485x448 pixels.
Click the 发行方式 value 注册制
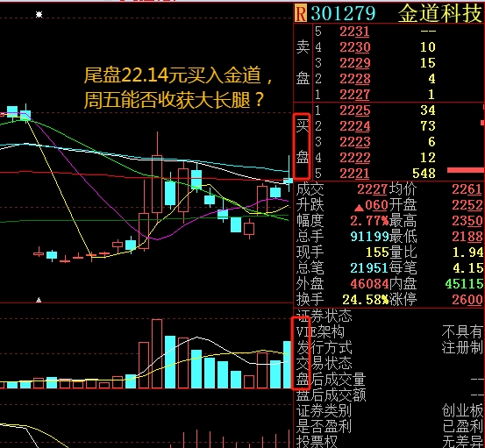click(x=462, y=347)
